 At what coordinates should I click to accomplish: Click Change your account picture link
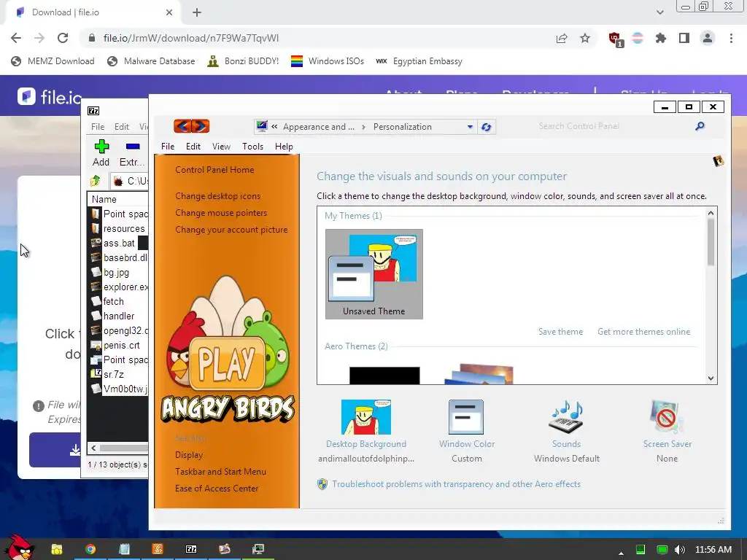231,230
